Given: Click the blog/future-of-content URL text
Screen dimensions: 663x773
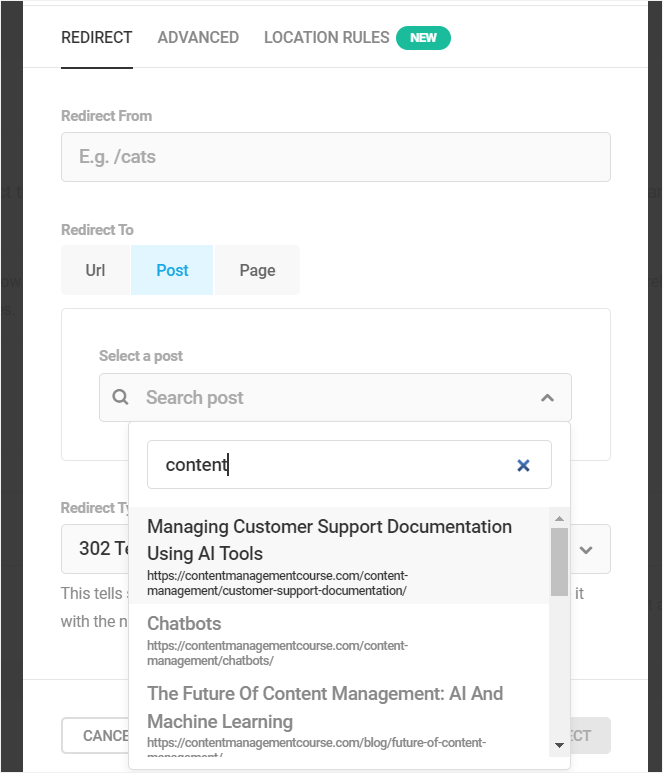Looking at the screenshot, I should 316,746.
